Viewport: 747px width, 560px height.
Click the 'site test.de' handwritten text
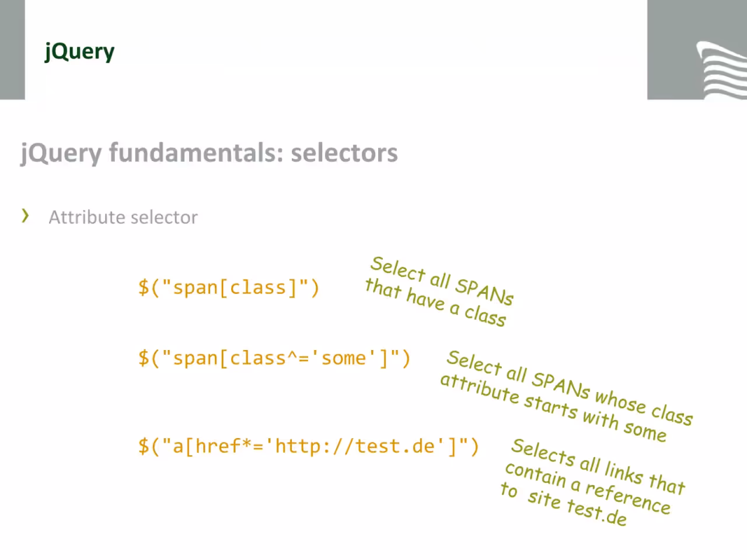(577, 508)
